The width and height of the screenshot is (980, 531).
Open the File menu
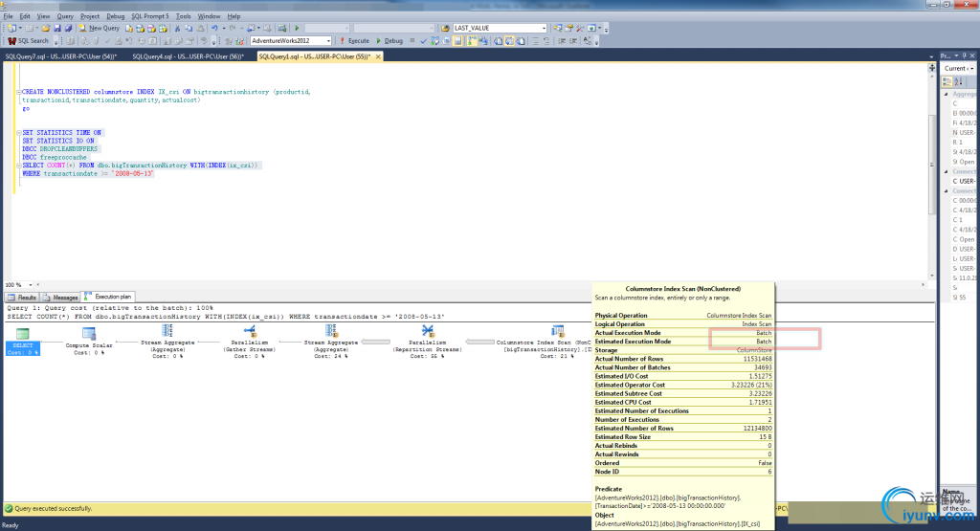8,16
